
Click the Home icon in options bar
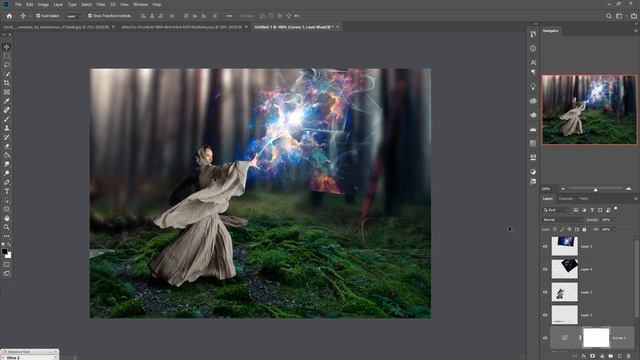click(9, 16)
